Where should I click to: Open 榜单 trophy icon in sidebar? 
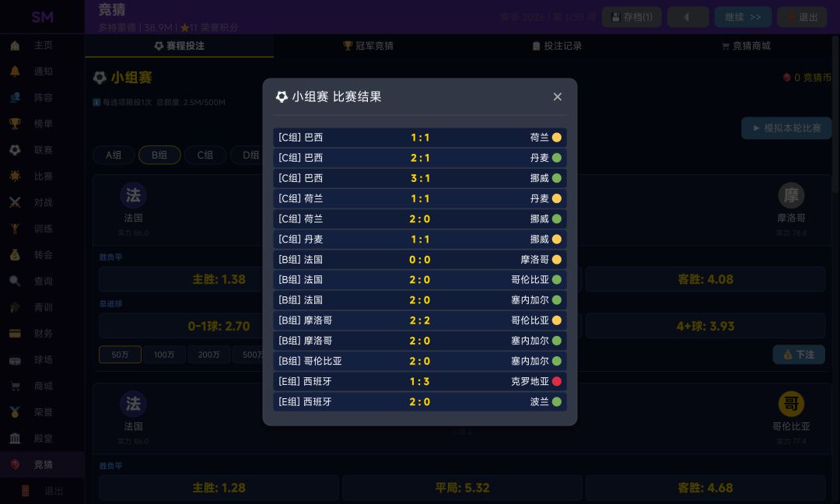15,124
